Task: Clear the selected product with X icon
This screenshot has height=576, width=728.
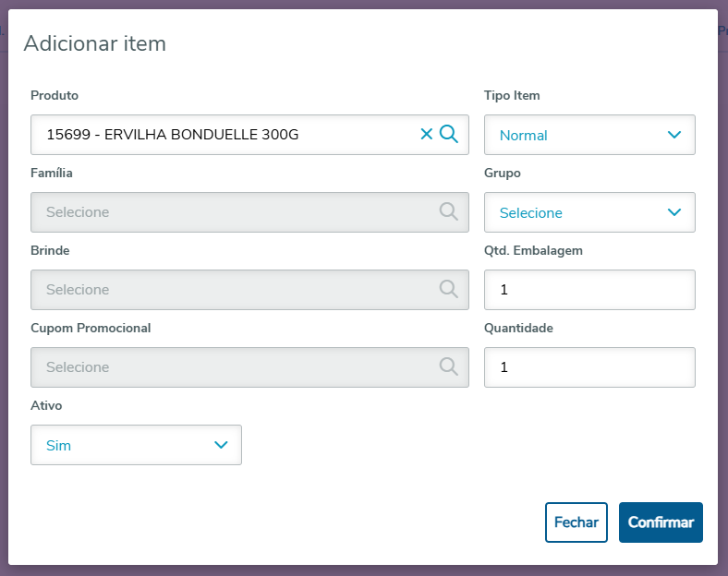Action: click(426, 135)
